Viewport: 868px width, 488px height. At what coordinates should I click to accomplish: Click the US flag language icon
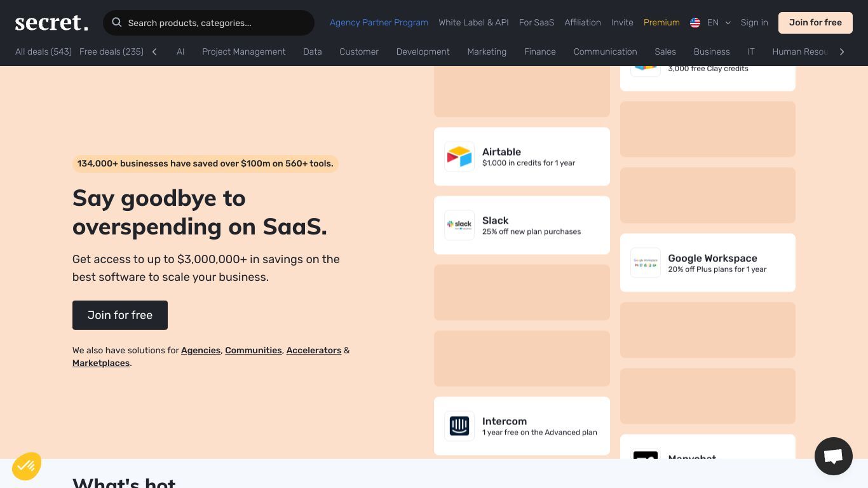[695, 23]
